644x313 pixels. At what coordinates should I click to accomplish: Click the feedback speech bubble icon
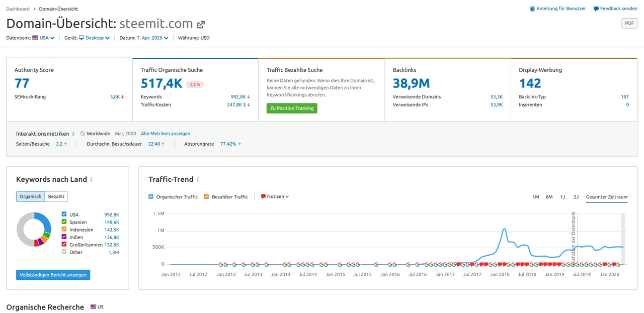596,9
